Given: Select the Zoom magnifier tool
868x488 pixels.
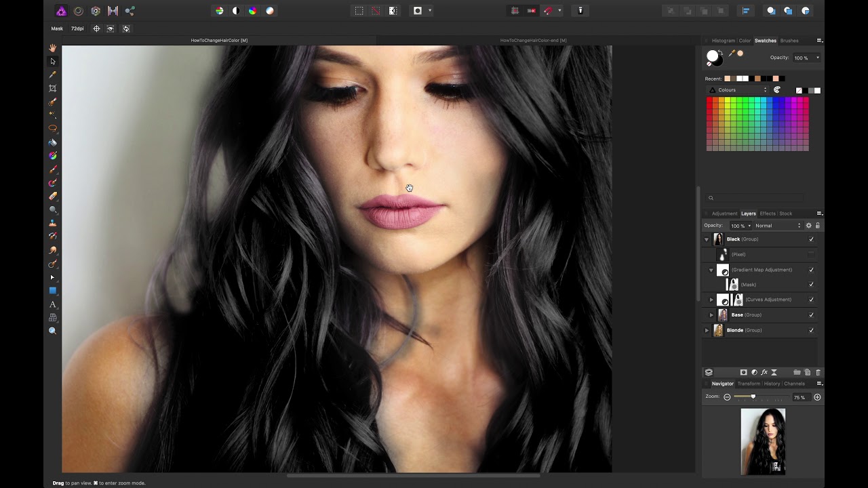Looking at the screenshot, I should [52, 331].
